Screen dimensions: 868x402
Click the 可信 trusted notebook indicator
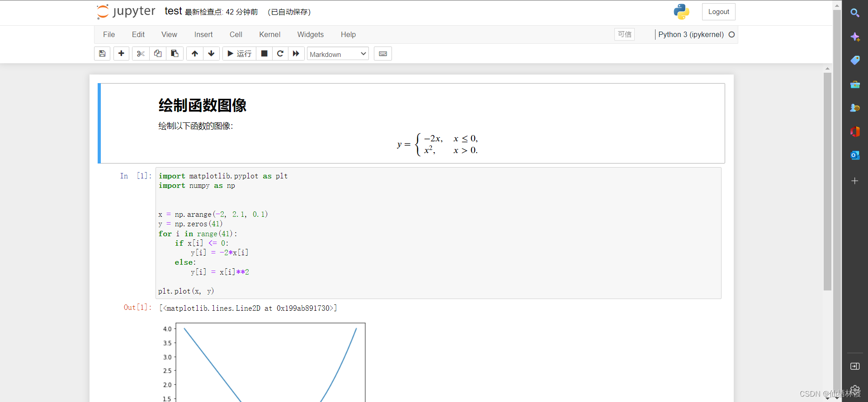624,34
